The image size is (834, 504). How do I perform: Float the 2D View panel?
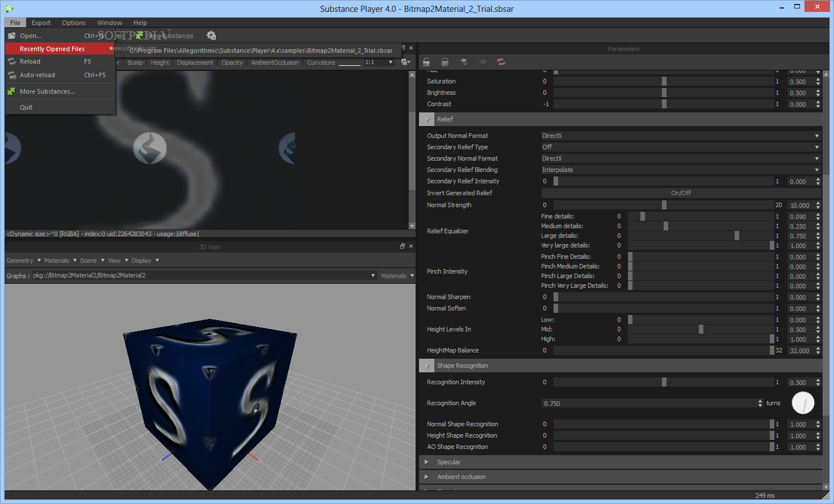(403, 48)
